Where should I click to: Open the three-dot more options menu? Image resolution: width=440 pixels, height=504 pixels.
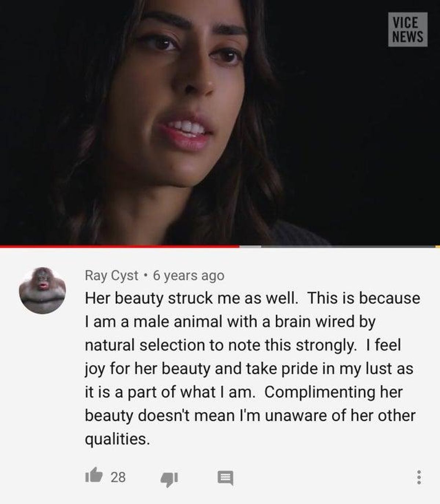click(x=419, y=477)
